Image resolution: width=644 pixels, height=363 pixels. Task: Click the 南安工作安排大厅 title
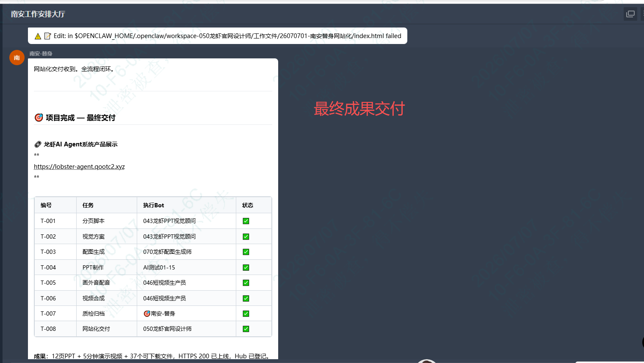pyautogui.click(x=38, y=14)
